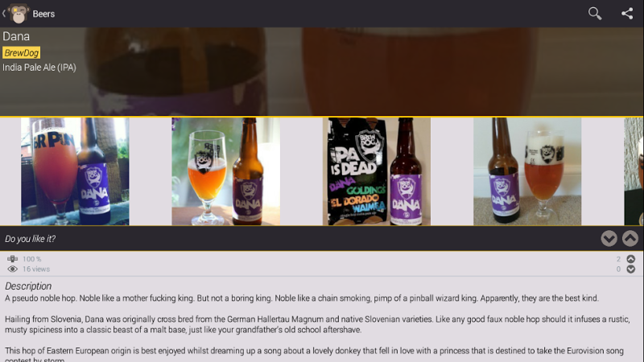
Task: Tap the rating percentage icon beside 100 %
Action: (x=12, y=258)
